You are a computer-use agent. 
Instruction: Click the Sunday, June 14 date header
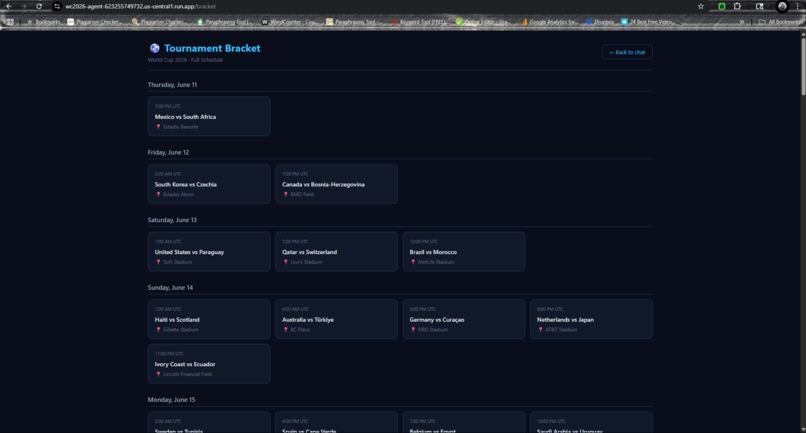(170, 288)
